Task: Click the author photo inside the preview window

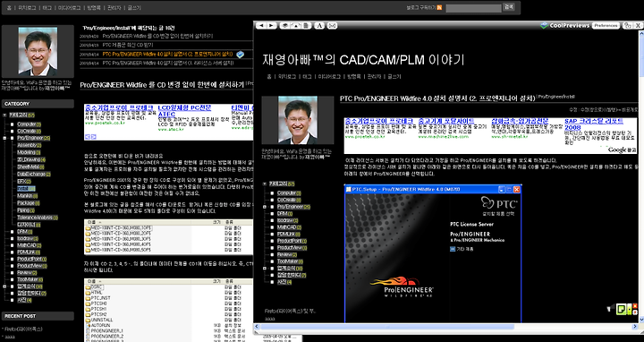Action: click(298, 120)
